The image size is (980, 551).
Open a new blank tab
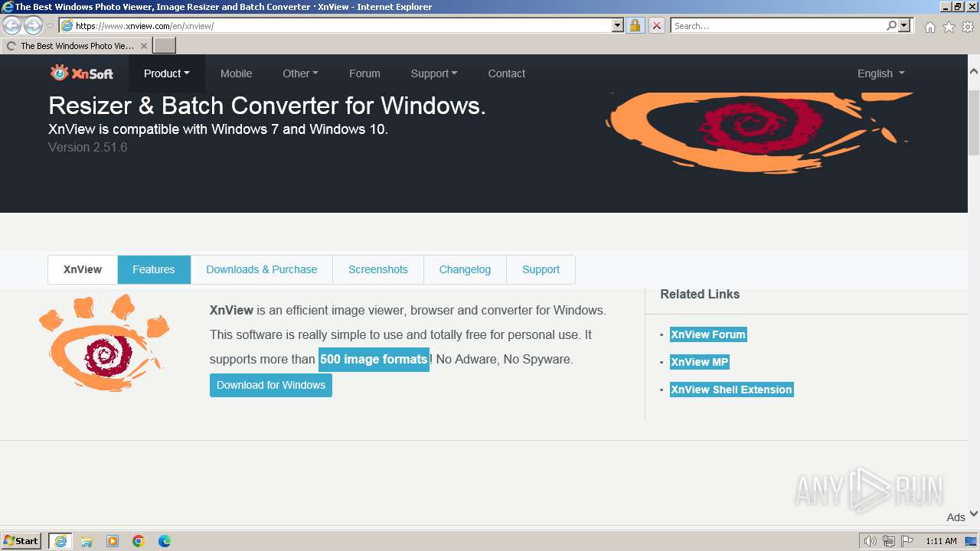(165, 46)
